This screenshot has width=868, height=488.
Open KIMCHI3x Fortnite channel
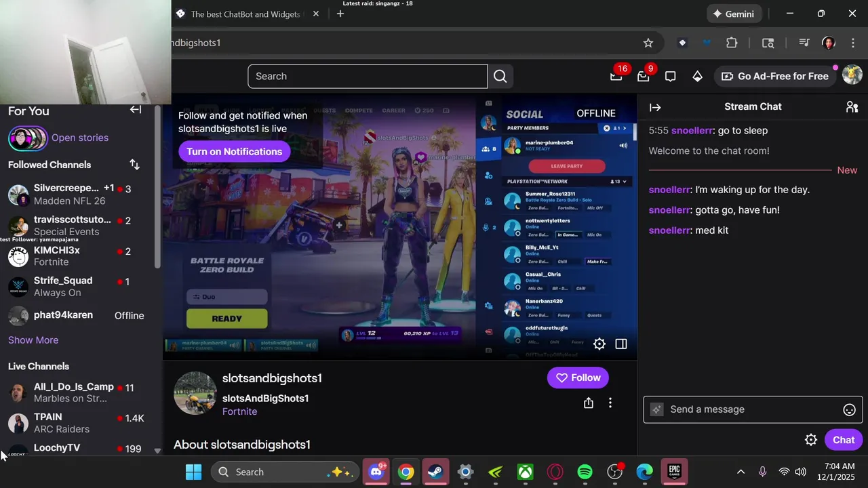(x=80, y=256)
